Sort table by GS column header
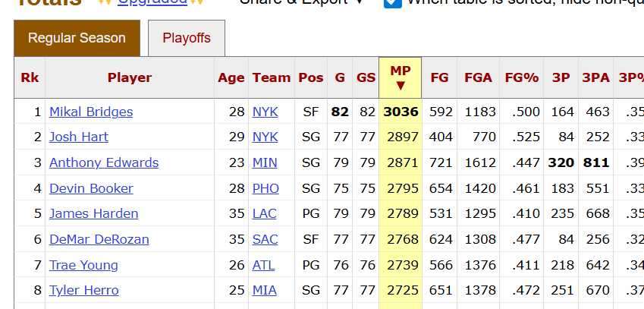The image size is (644, 309). (x=366, y=77)
